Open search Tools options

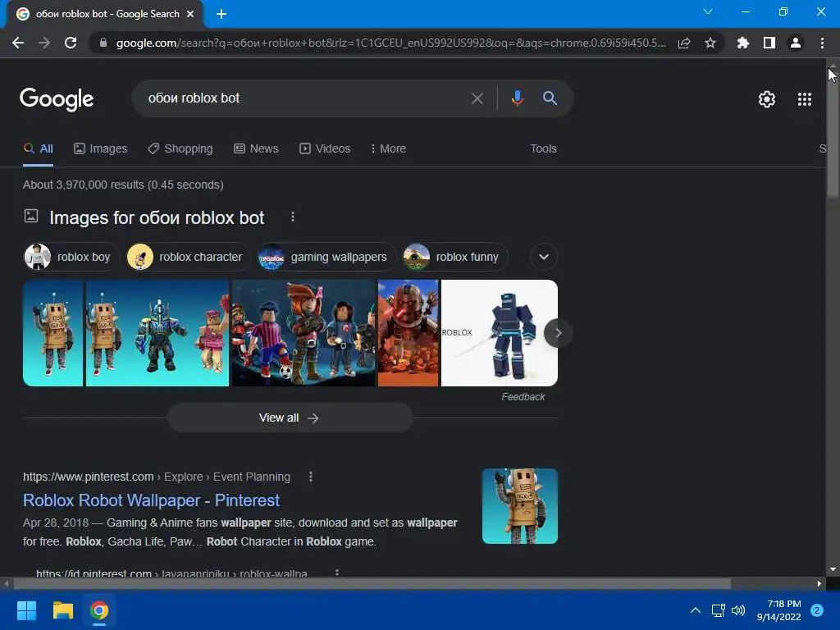[543, 149]
